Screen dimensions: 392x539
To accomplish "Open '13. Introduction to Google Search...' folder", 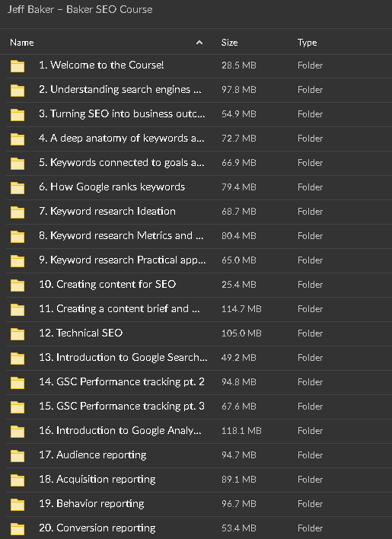I will tap(123, 358).
